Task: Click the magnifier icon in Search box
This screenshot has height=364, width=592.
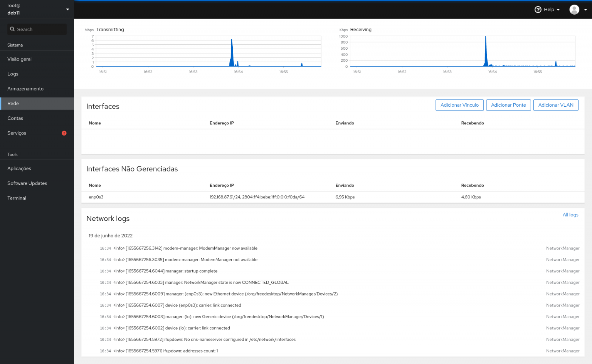Action: coord(12,29)
